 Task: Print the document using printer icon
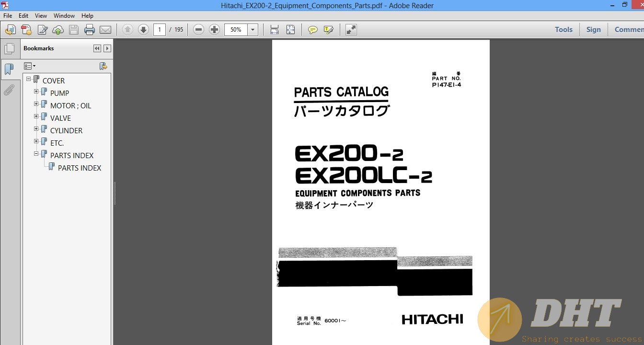(90, 30)
